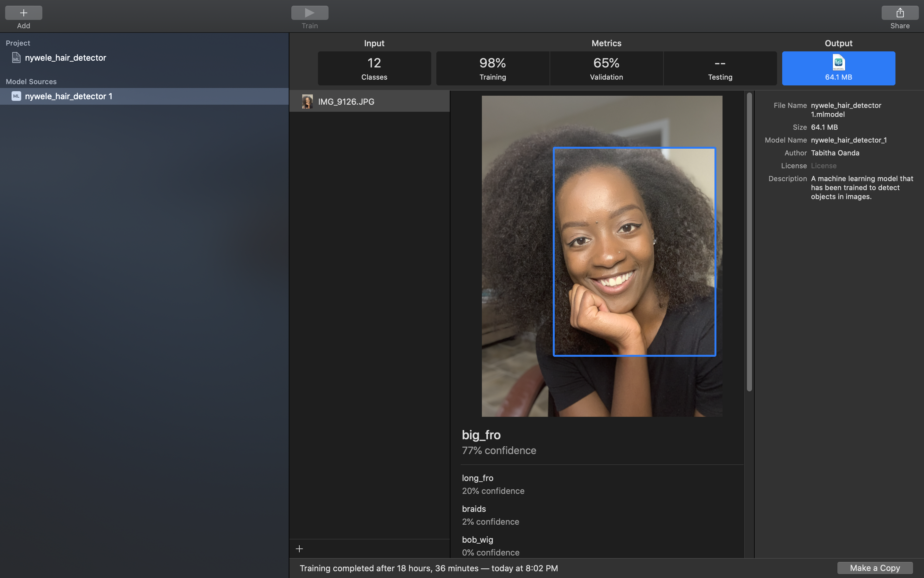Start training with the Train play button
924x578 pixels.
(310, 13)
